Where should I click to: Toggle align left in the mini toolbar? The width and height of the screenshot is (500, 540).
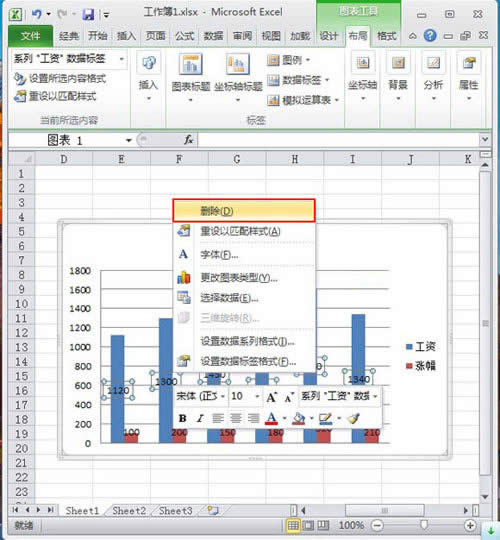(x=218, y=418)
